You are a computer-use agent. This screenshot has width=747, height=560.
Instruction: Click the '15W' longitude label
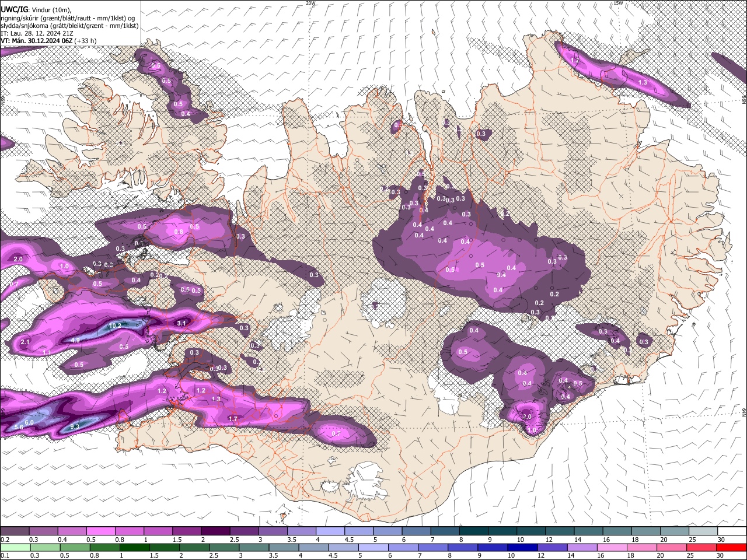(619, 3)
